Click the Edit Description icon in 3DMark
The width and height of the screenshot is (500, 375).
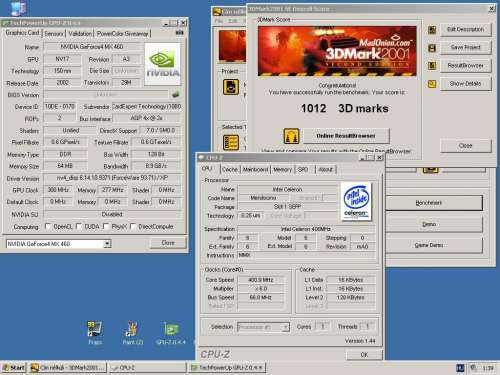[432, 30]
